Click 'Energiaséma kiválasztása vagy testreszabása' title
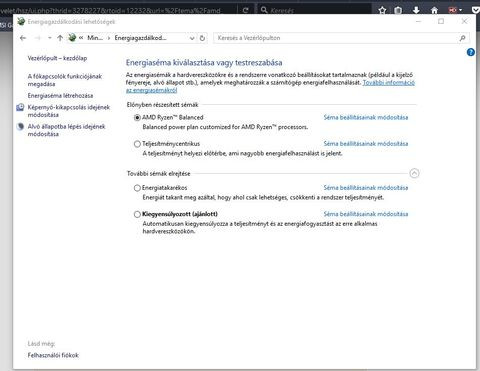Screen dimensions: 480x371 204,63
